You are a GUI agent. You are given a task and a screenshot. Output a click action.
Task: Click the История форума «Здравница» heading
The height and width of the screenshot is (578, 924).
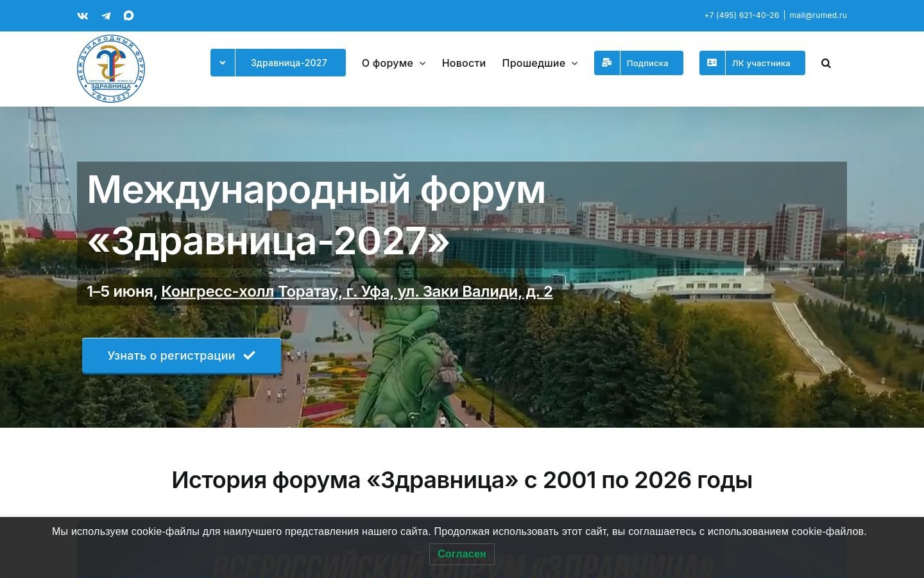(x=462, y=480)
